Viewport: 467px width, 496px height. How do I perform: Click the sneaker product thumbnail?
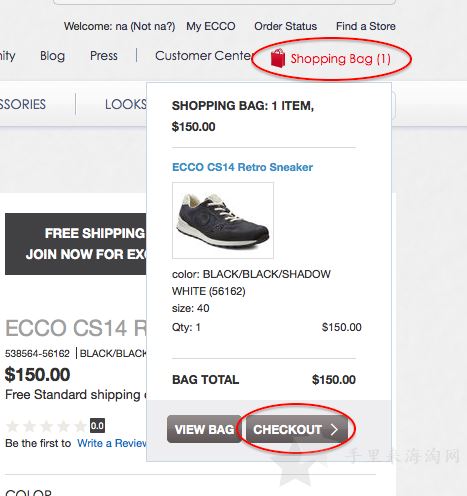[223, 220]
